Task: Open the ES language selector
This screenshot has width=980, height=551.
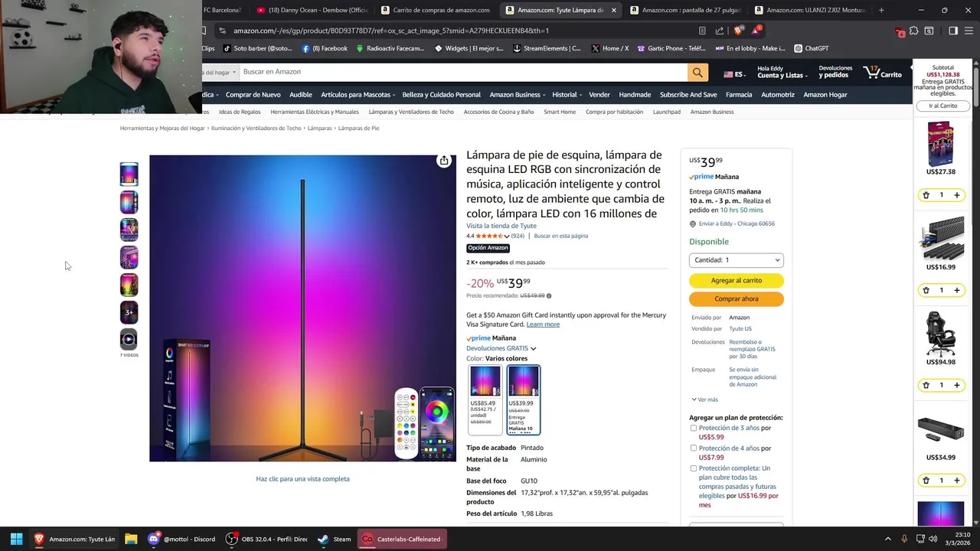Action: tap(734, 73)
